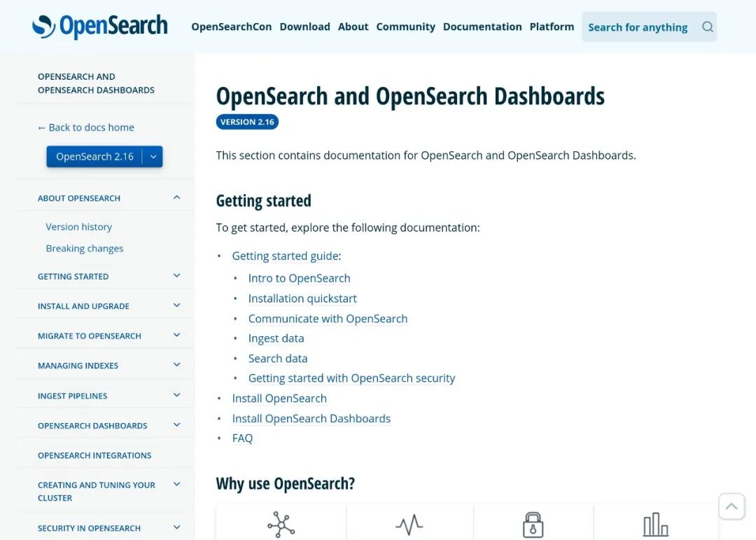Select Creating and Tuning Your Cluster heading
Screen dimensions: 756x540
pyautogui.click(x=97, y=491)
